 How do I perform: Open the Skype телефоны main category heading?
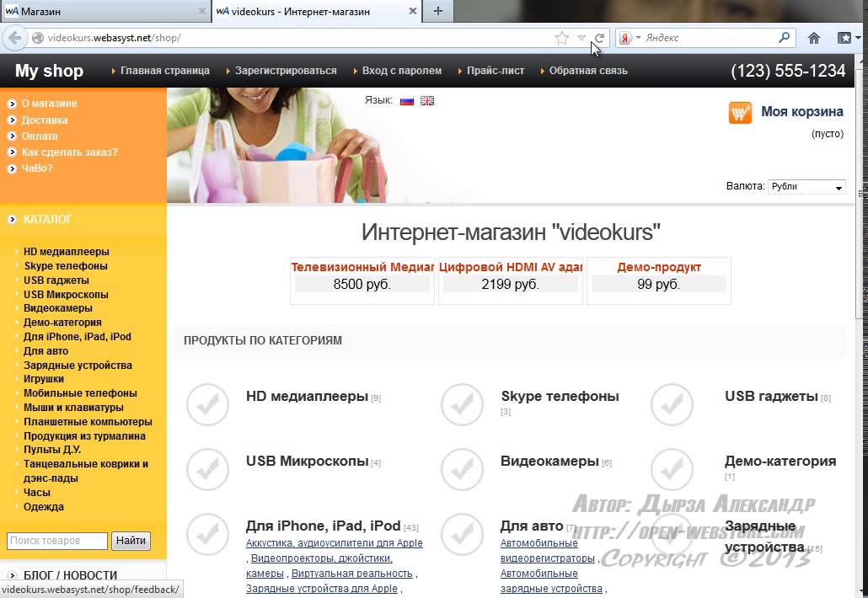tap(560, 396)
